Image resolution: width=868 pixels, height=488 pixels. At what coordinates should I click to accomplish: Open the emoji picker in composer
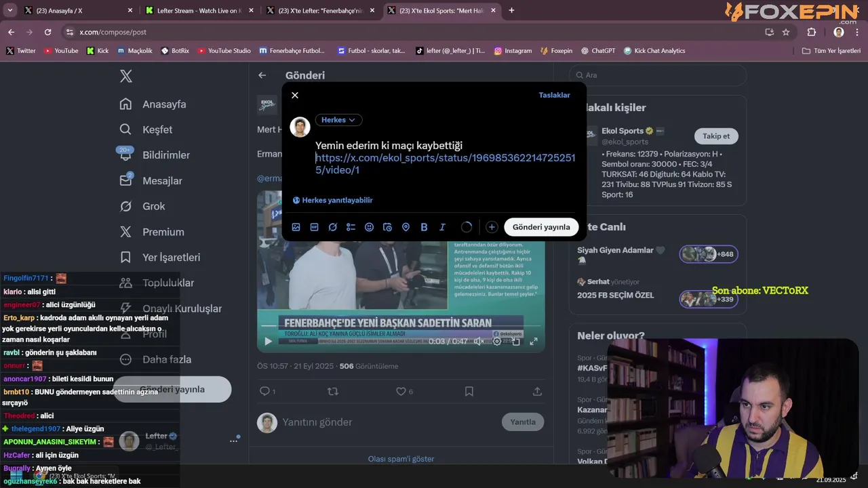coord(369,227)
